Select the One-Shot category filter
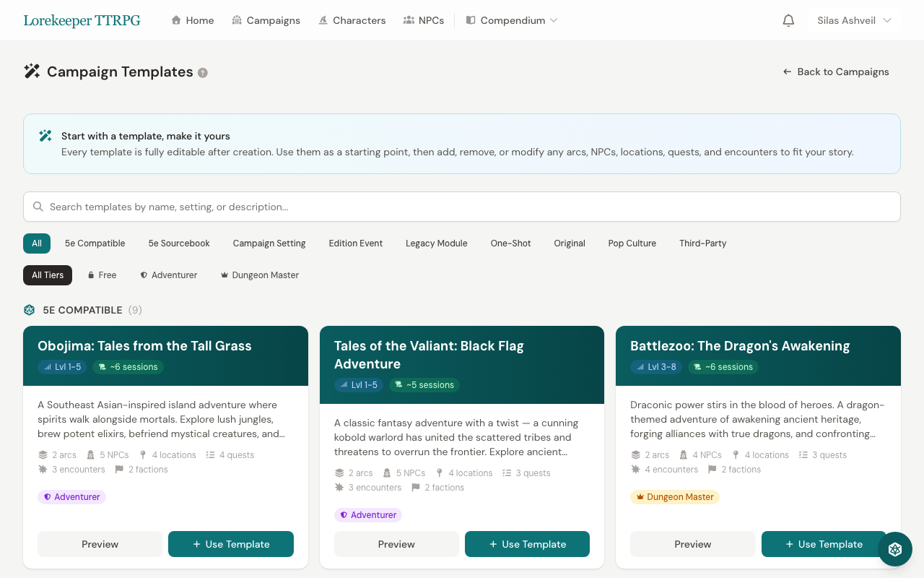Screen dimensions: 924x578 (510, 243)
